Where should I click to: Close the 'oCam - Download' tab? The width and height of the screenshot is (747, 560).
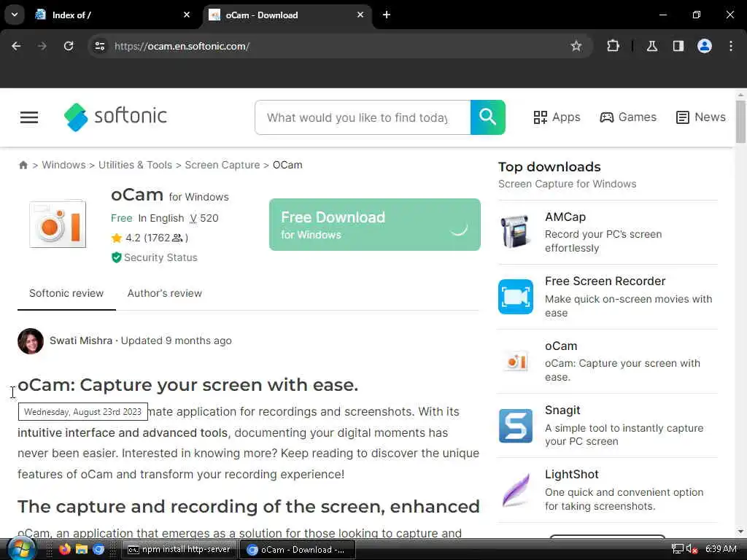point(360,15)
